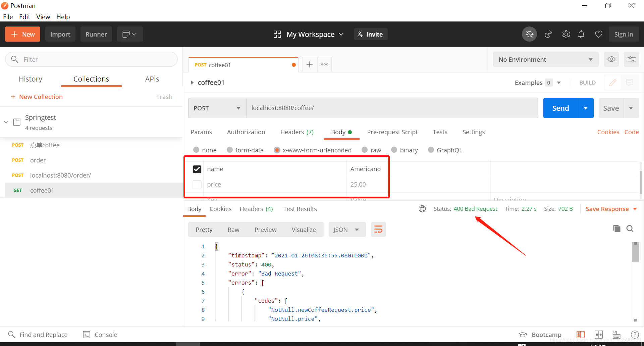The image size is (644, 346).
Task: Open the Cookies link
Action: click(x=608, y=132)
